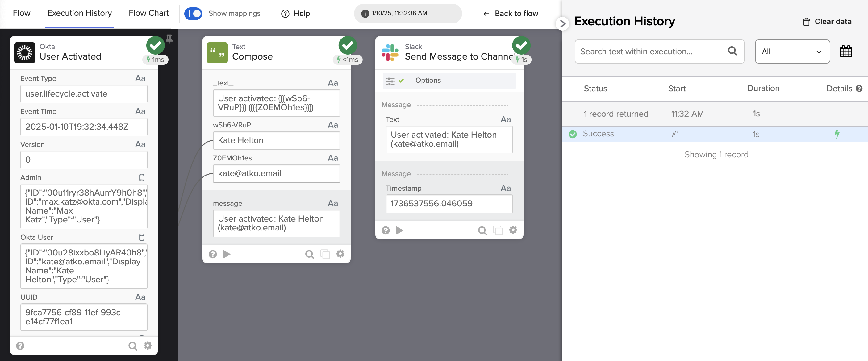Viewport: 868px width, 361px height.
Task: Toggle Show mappings off
Action: pyautogui.click(x=193, y=14)
